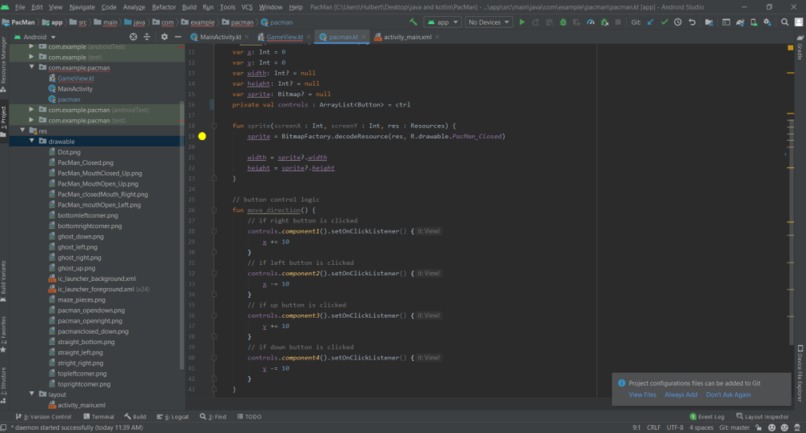Click the Git commit checkmark icon
Viewport: 806px width, 433px height.
(664, 22)
